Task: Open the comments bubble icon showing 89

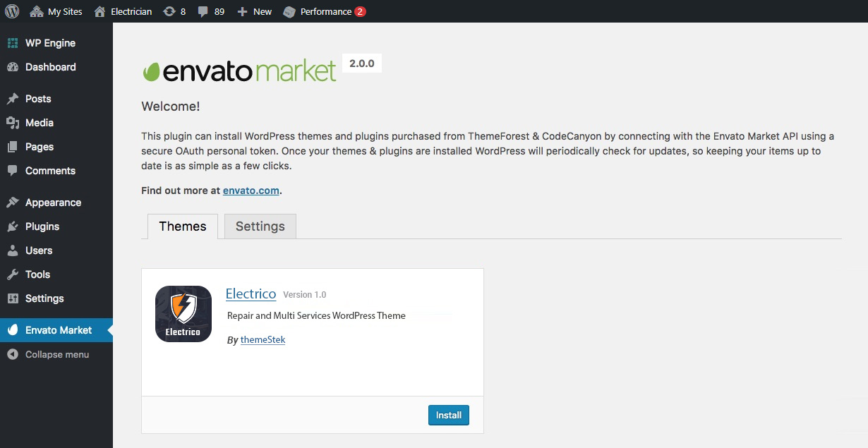Action: point(210,11)
